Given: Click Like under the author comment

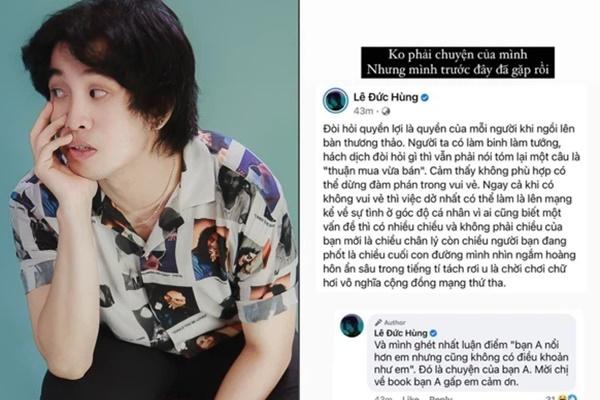Looking at the screenshot, I should point(411,398).
